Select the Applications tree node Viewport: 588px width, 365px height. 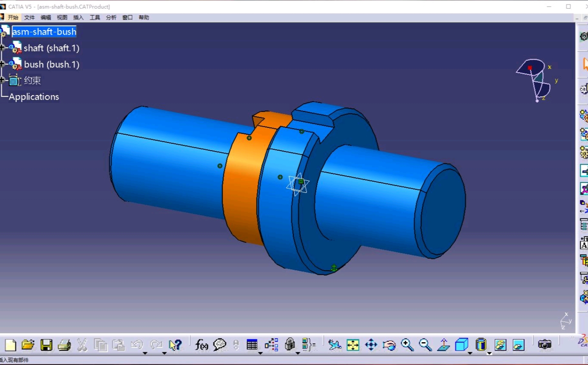pos(34,97)
